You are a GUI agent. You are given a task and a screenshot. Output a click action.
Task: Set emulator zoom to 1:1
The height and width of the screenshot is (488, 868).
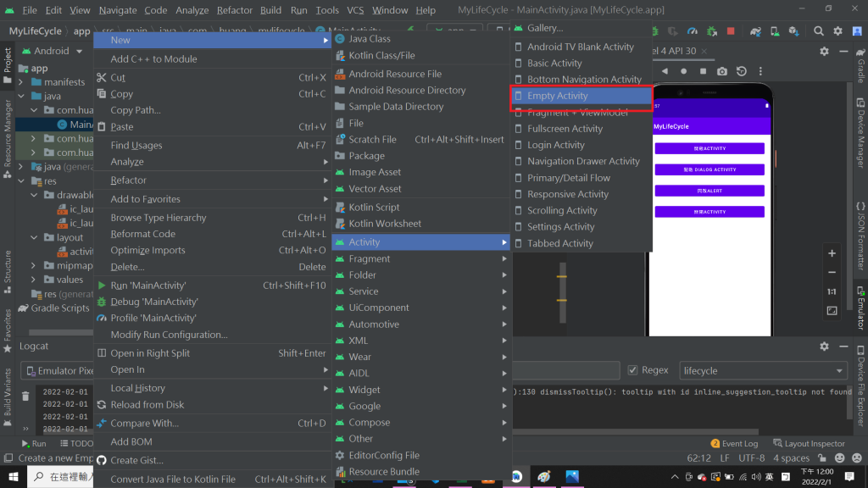[x=832, y=291]
